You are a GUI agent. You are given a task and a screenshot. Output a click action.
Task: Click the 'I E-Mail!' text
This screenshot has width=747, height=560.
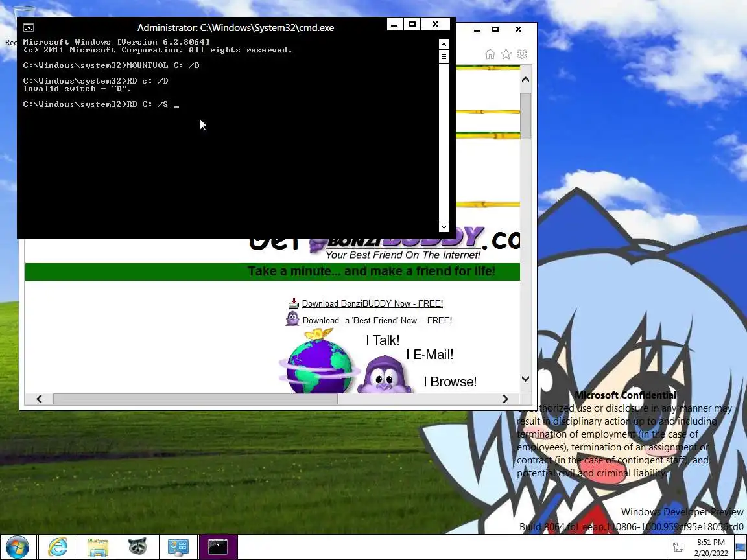tap(430, 355)
